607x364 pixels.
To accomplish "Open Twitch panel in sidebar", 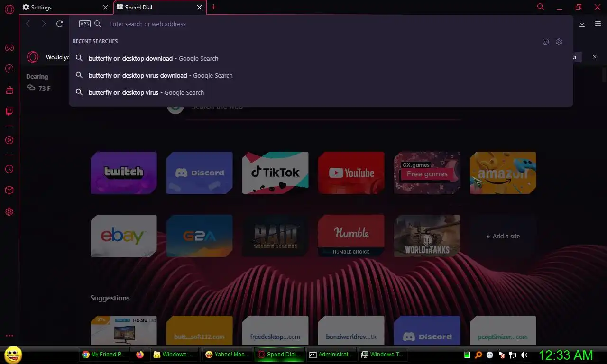I will 9,111.
